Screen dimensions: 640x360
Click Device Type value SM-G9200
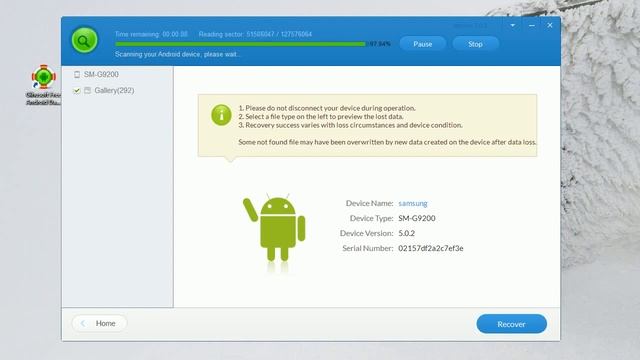tap(417, 218)
